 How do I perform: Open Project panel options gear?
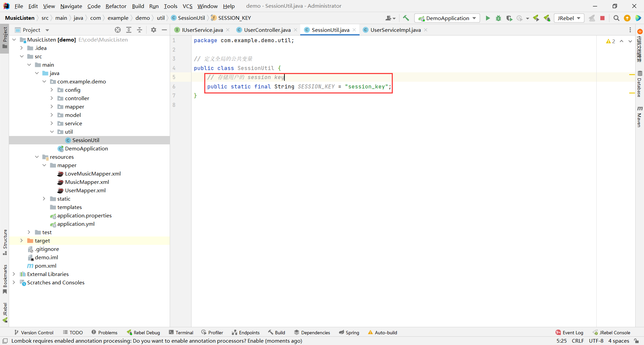pyautogui.click(x=154, y=30)
